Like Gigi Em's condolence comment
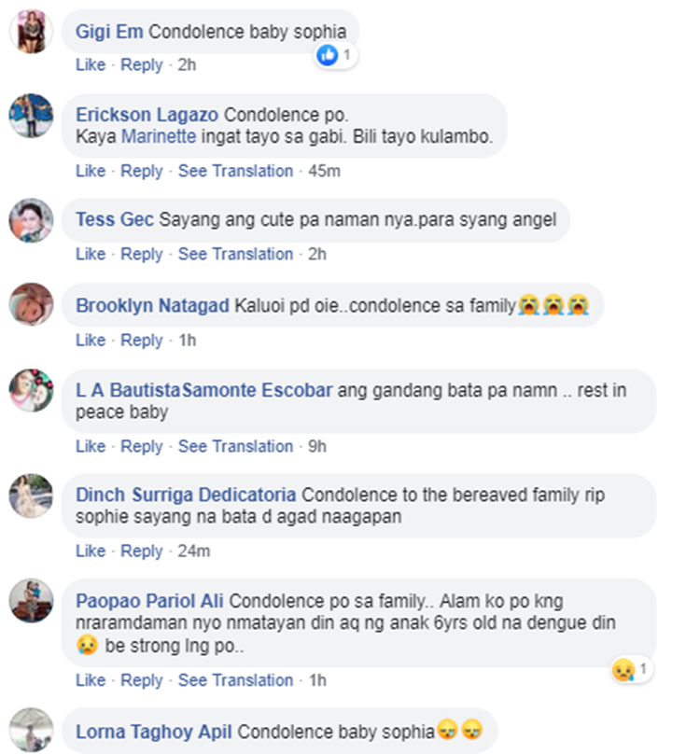The height and width of the screenshot is (754, 700). [x=91, y=64]
